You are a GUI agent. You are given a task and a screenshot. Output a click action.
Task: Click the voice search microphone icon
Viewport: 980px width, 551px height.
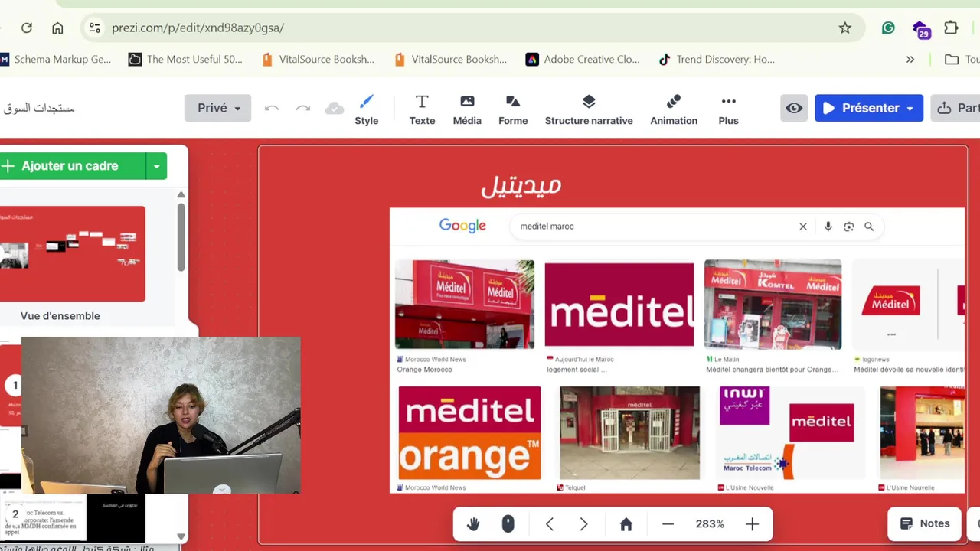[828, 227]
